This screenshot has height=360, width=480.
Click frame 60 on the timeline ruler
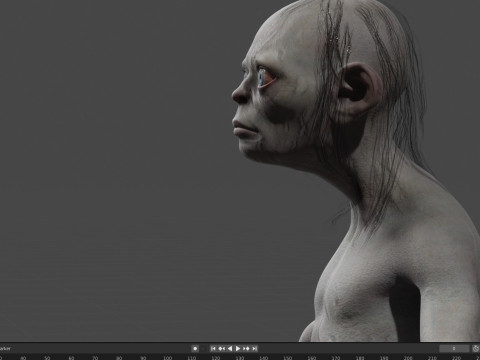[71, 358]
